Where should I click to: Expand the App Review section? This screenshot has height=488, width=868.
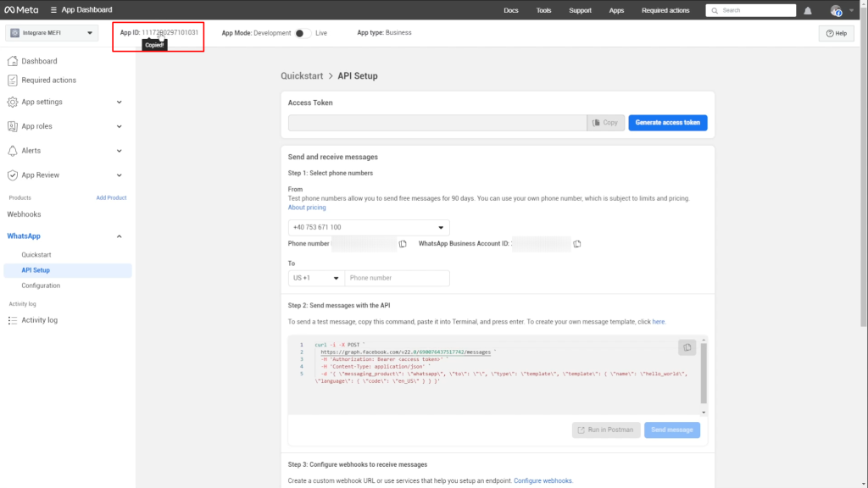119,175
